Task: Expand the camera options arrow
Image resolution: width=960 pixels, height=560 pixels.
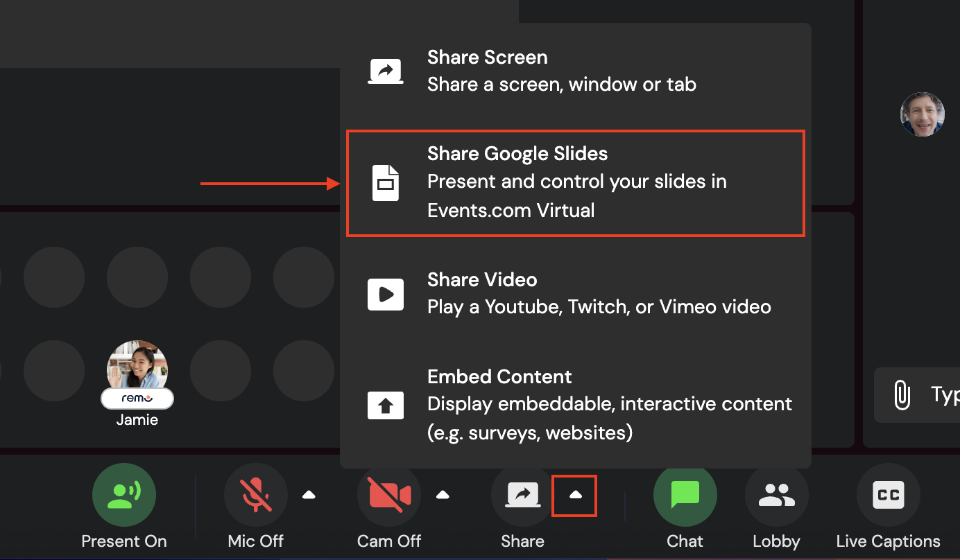Action: tap(443, 495)
